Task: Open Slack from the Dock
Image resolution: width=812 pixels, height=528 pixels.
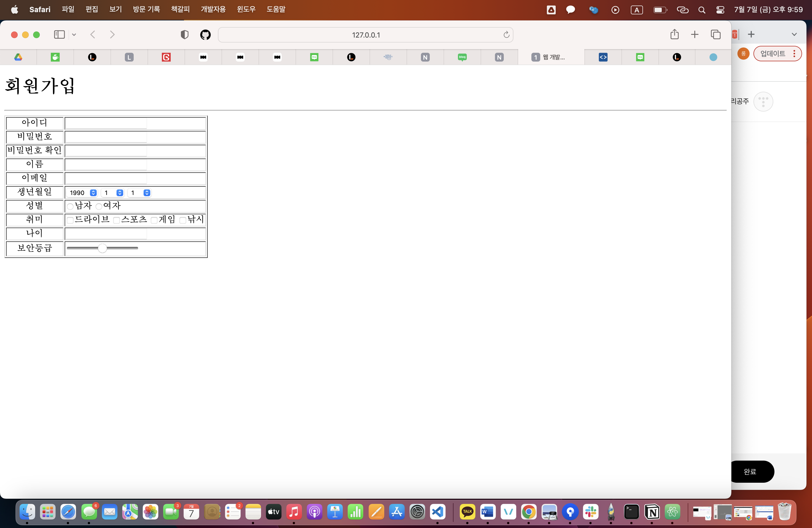Action: coord(590,512)
